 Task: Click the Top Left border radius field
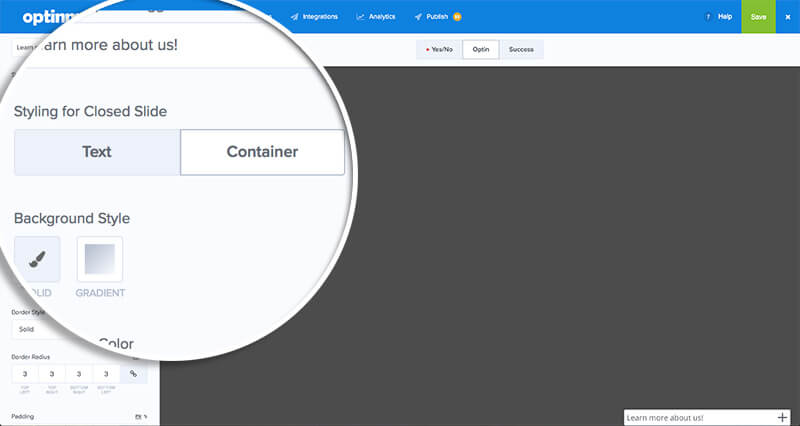pyautogui.click(x=25, y=374)
